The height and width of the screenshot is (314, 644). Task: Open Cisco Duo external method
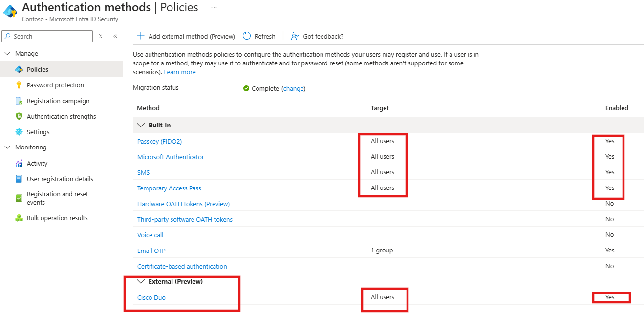coord(151,297)
